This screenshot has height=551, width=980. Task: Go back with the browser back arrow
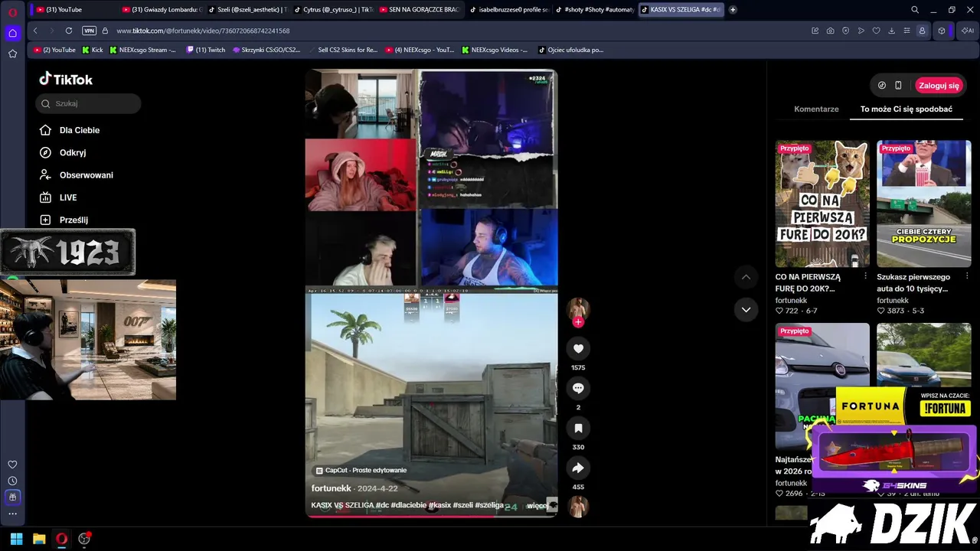[x=35, y=31]
